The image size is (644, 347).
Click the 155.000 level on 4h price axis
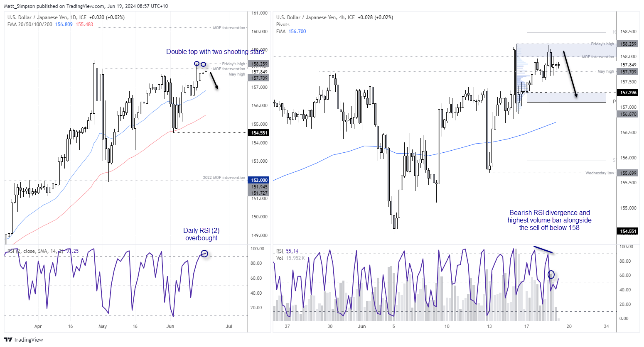coord(628,208)
